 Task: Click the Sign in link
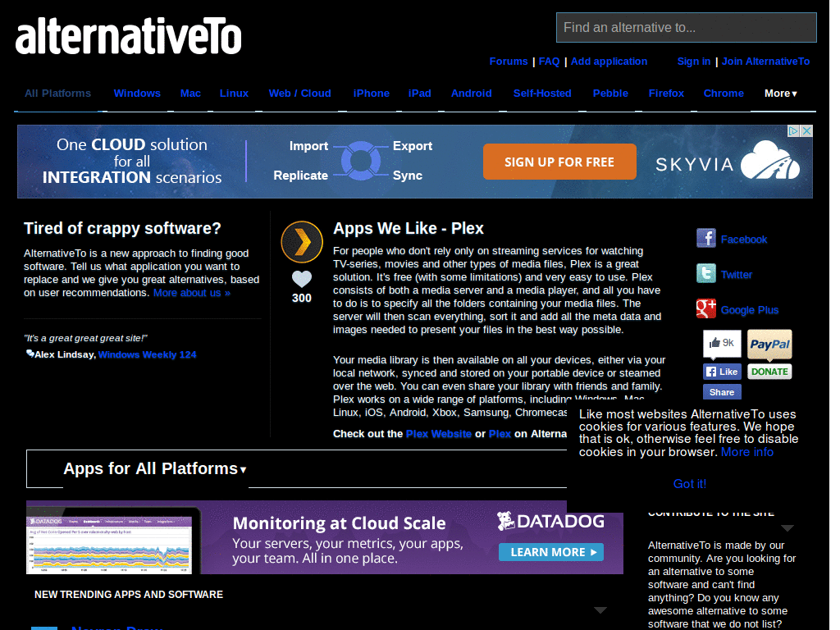tap(694, 62)
